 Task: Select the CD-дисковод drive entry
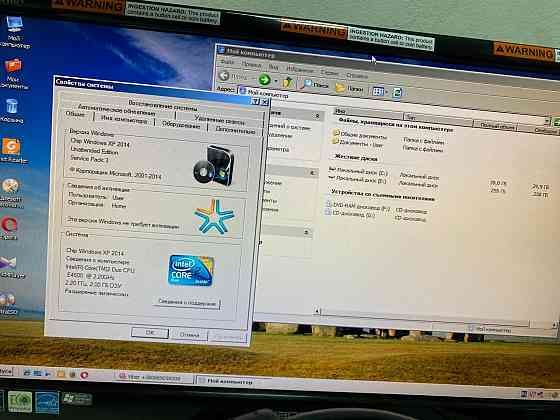click(350, 214)
